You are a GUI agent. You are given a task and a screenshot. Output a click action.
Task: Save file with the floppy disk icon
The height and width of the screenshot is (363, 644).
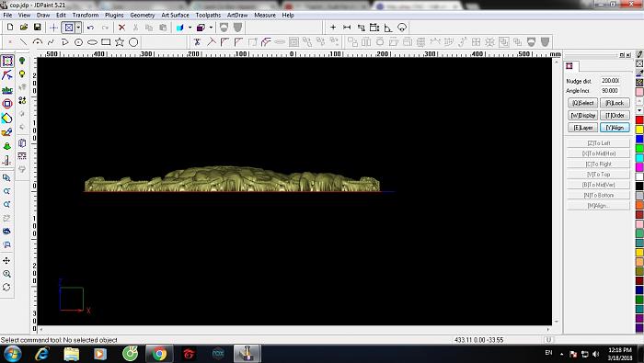click(38, 28)
